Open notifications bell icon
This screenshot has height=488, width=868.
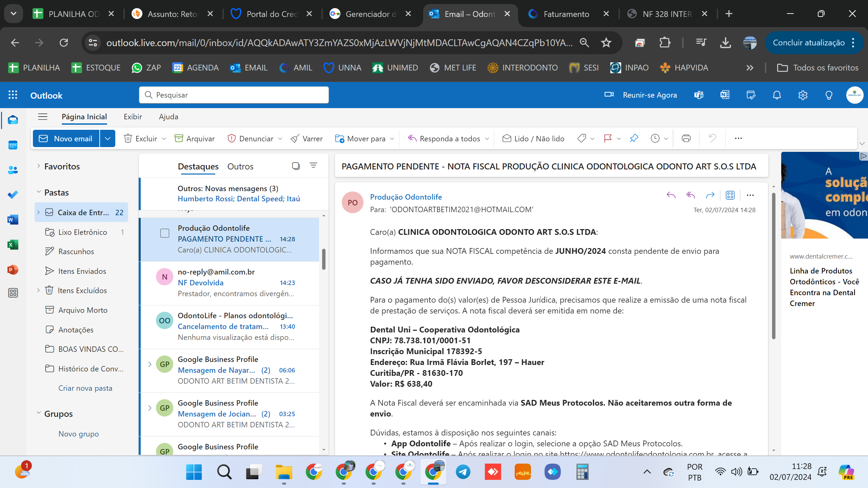[x=777, y=95]
